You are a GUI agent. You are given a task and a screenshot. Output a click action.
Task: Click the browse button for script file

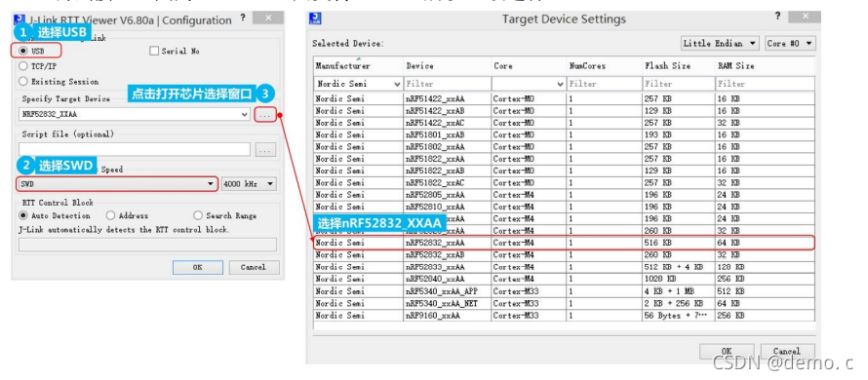(x=265, y=149)
